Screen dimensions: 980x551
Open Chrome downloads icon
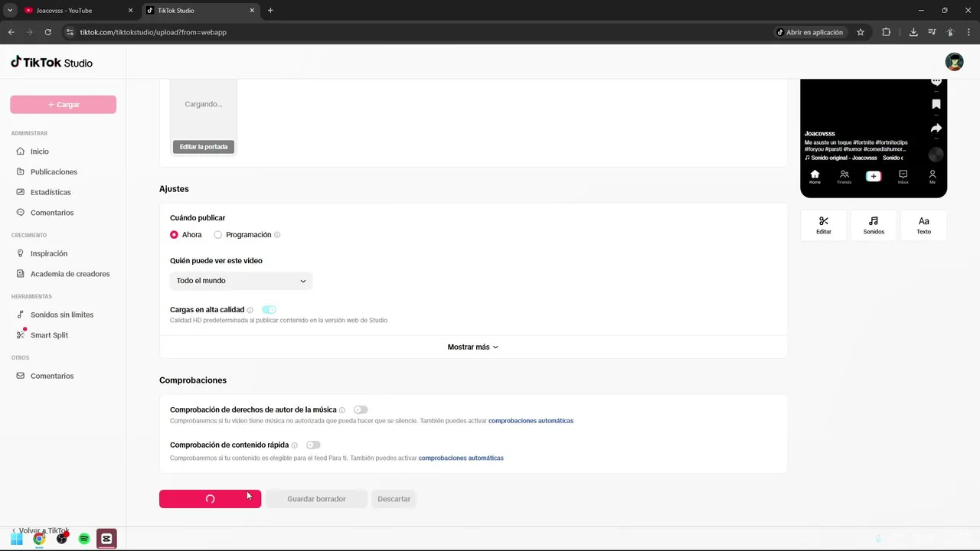tap(913, 32)
